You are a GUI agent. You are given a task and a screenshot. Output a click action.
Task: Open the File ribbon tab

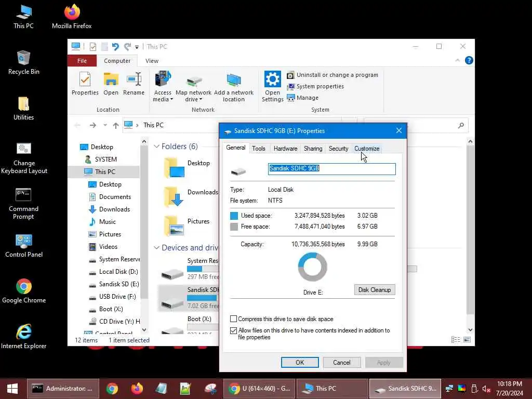(x=82, y=61)
